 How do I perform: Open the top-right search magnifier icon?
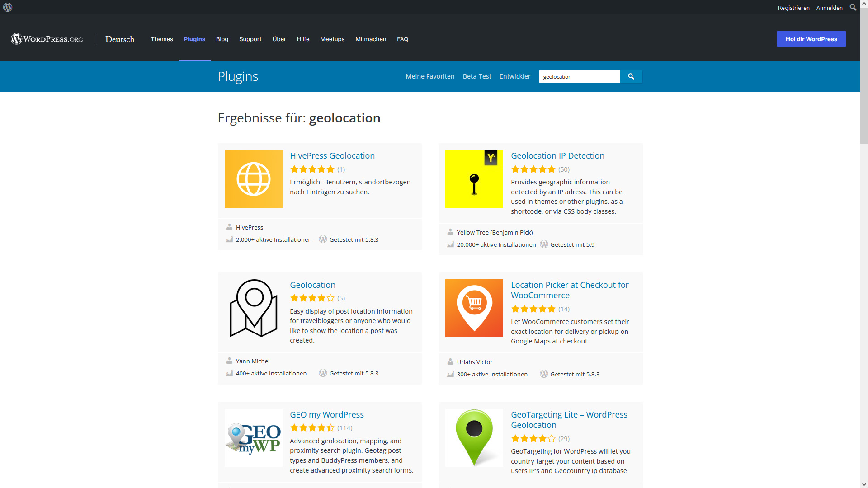[853, 7]
